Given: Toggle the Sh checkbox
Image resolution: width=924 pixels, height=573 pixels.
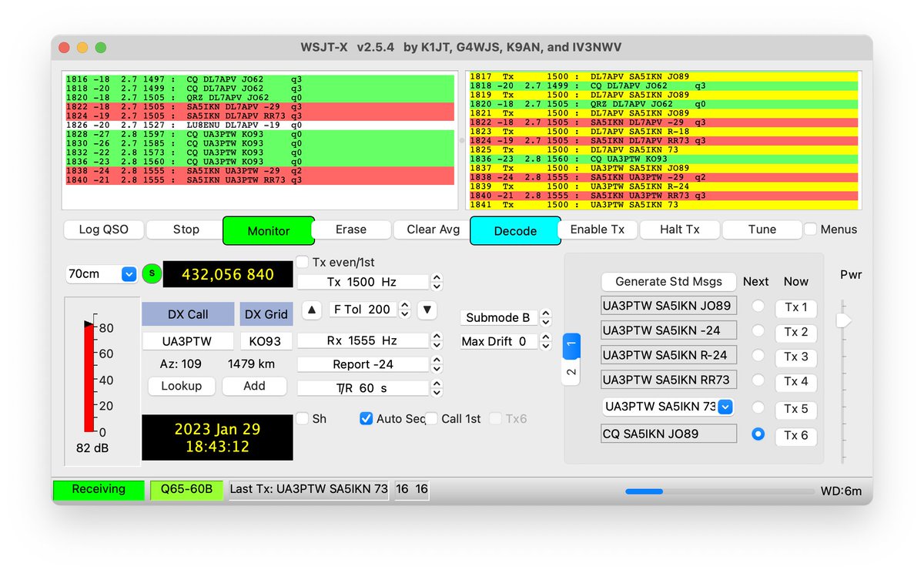Looking at the screenshot, I should pyautogui.click(x=303, y=418).
